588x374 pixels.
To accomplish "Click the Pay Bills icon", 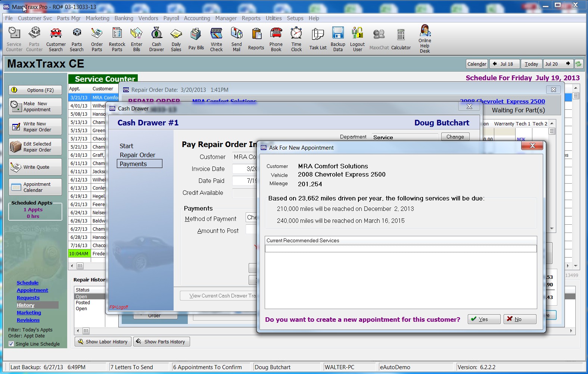I will [196, 39].
